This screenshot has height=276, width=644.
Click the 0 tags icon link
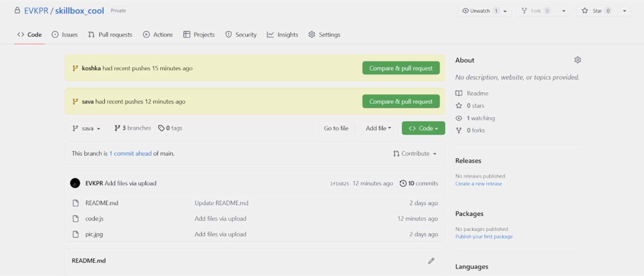(161, 128)
